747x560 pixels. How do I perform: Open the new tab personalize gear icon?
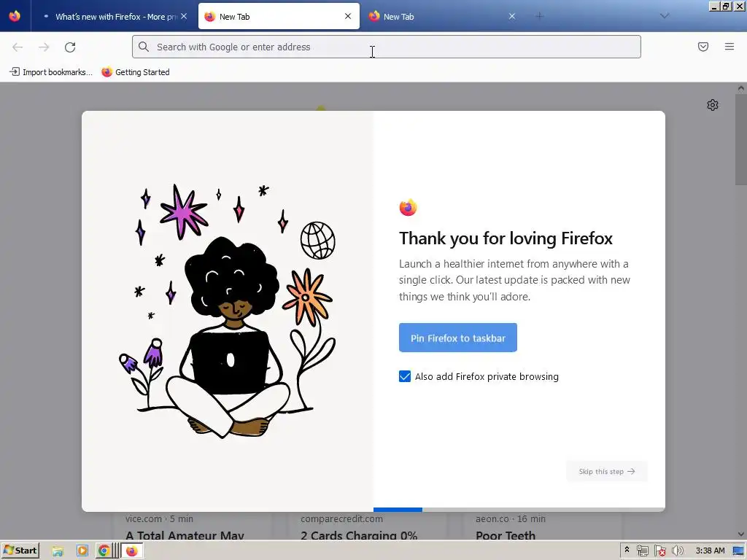[x=712, y=105]
